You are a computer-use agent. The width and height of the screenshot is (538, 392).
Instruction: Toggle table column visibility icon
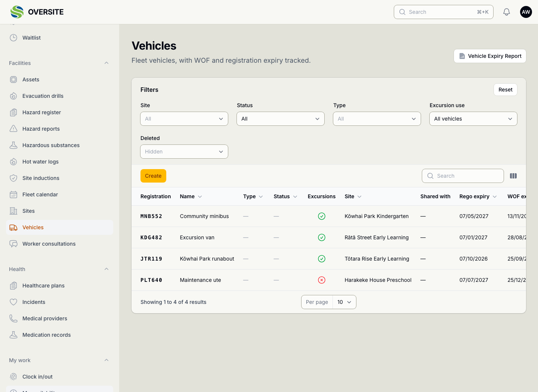tap(513, 176)
